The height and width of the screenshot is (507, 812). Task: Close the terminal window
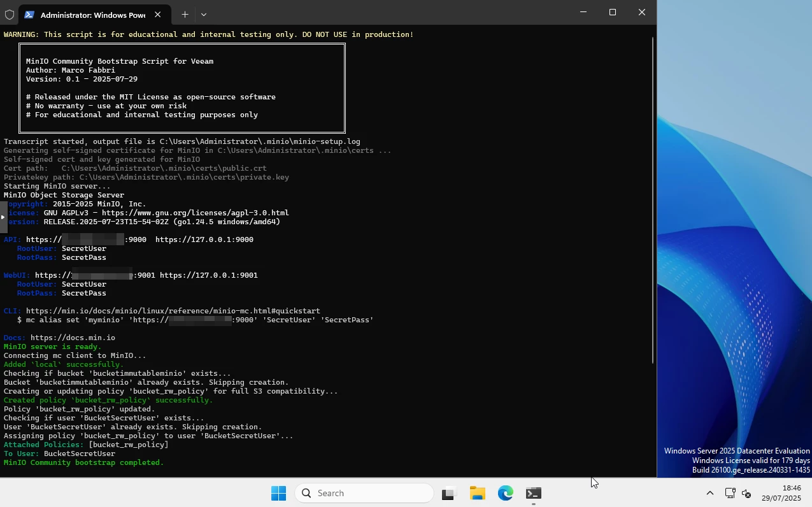tap(642, 12)
